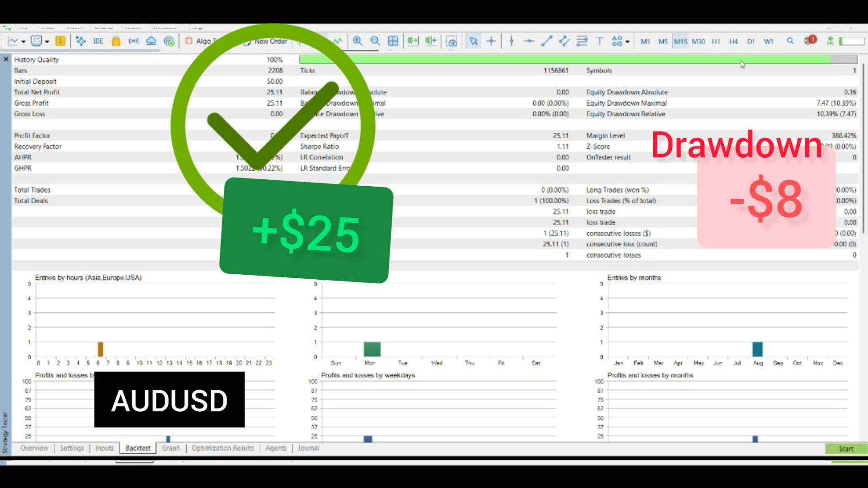Select the M15 timeframe

(x=680, y=41)
